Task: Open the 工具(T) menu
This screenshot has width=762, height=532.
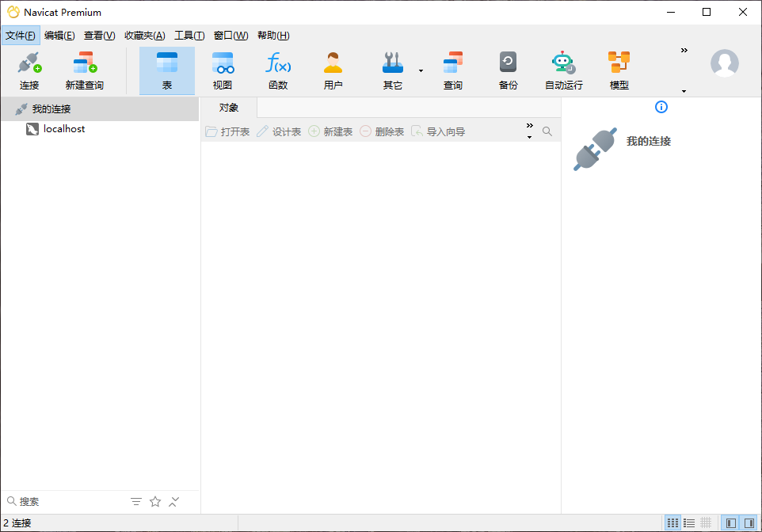Action: (x=189, y=36)
